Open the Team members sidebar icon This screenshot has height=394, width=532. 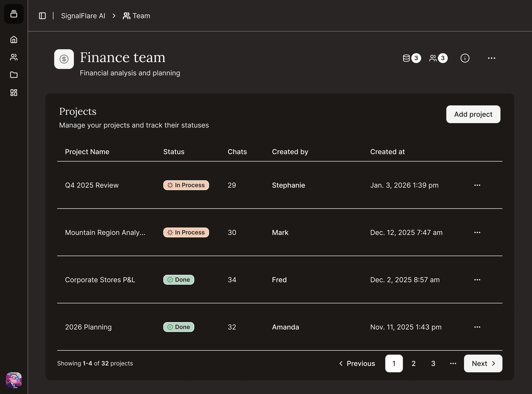[14, 57]
